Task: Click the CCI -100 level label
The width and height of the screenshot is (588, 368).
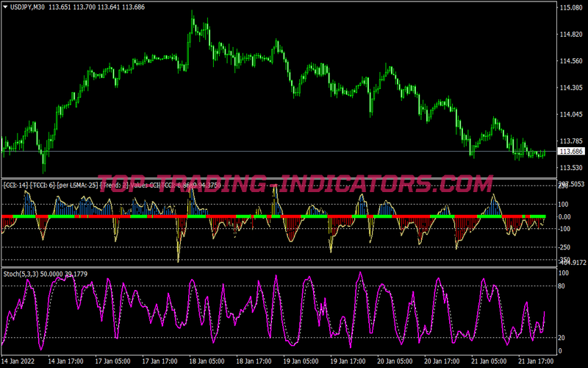Action: click(564, 229)
